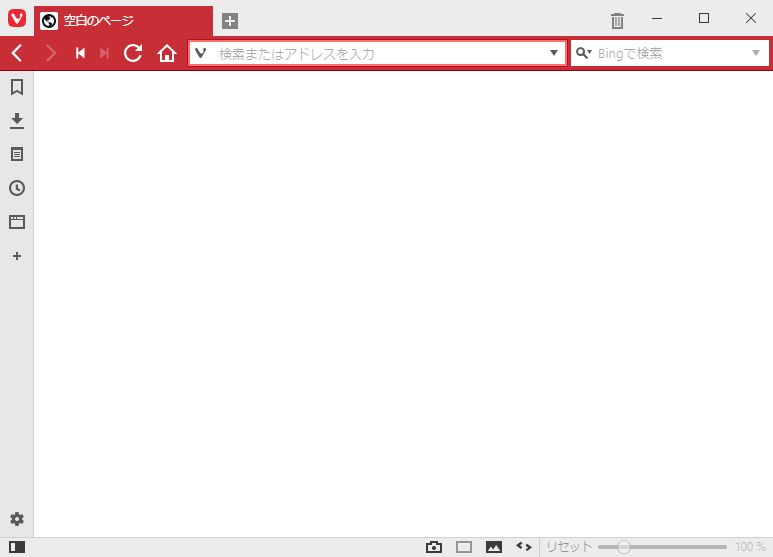This screenshot has height=557, width=773.
Task: Toggle tab tiling in status bar
Action: click(464, 547)
